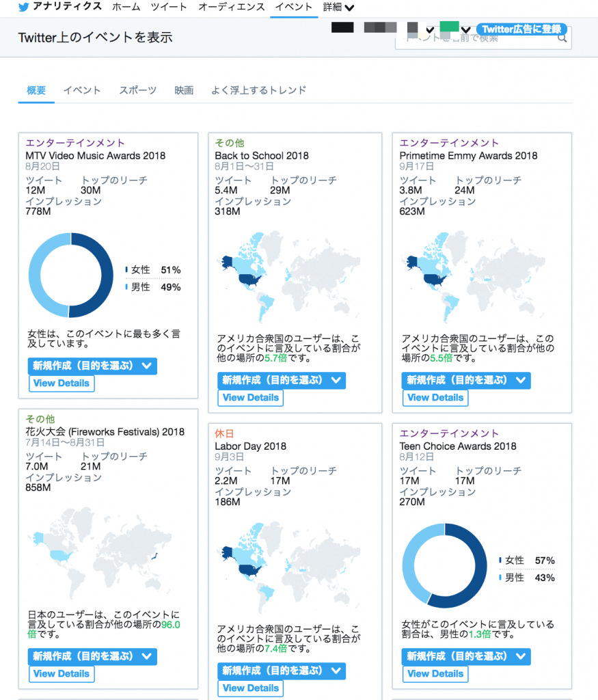Click the date '7月14日〜8月31日'
Viewport: 598px width, 700px height.
pyautogui.click(x=65, y=443)
